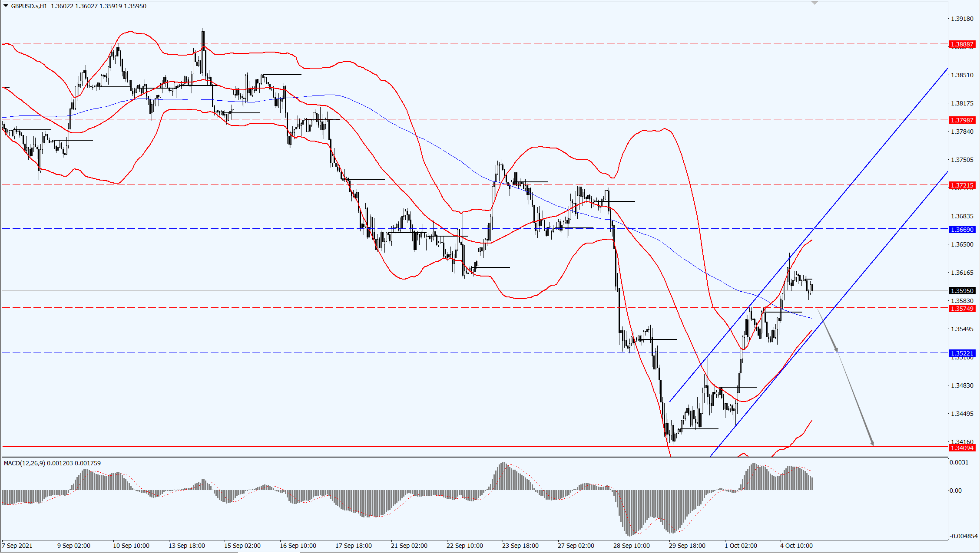Image resolution: width=980 pixels, height=553 pixels.
Task: Click the 15 Sep 02:00 time label
Action: [x=242, y=546]
